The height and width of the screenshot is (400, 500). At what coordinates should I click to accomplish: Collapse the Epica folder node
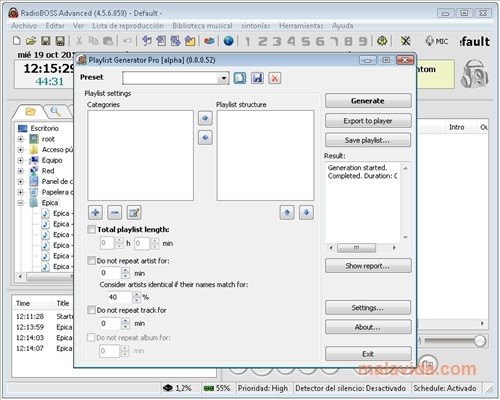[20, 203]
